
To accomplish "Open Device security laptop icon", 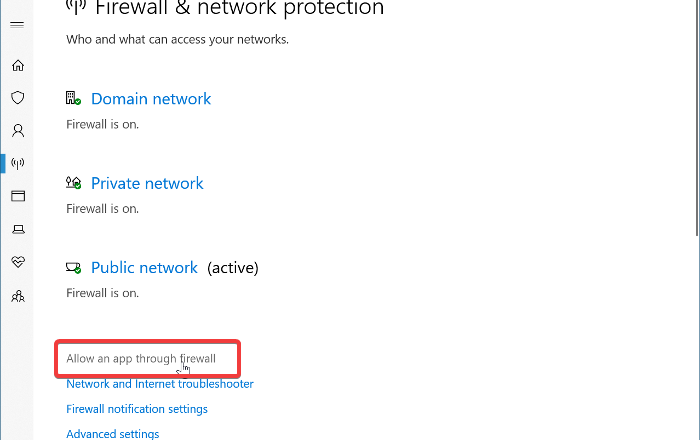I will [x=17, y=229].
